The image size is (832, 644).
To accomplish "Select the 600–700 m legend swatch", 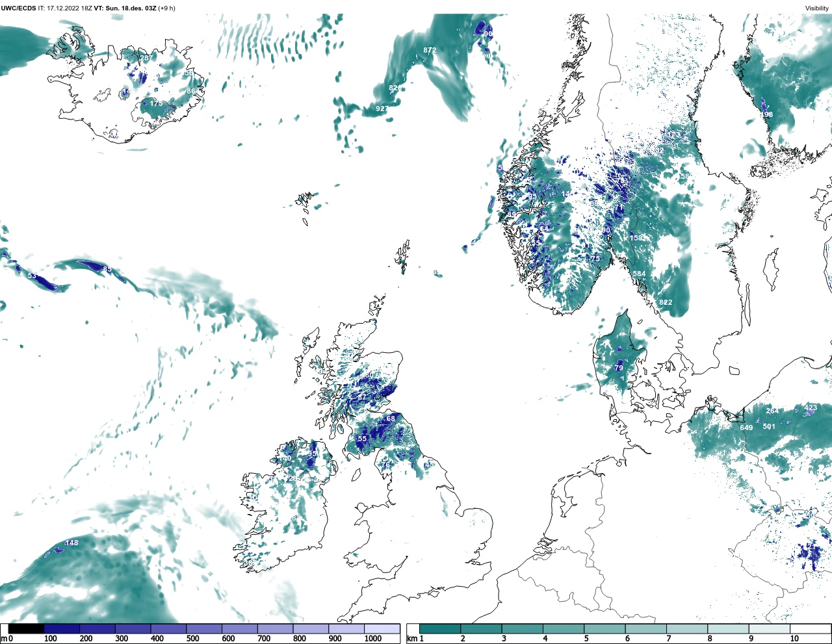I will click(240, 628).
